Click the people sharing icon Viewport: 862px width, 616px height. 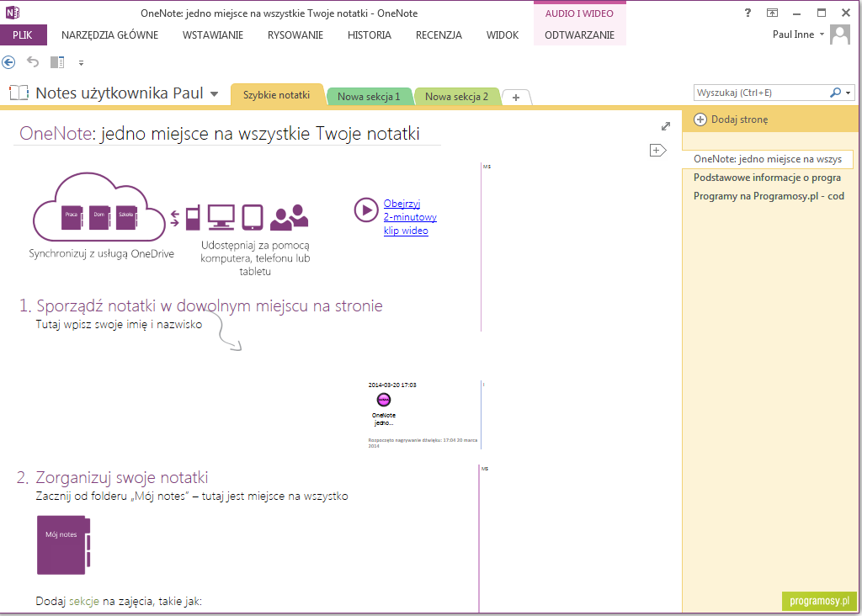(x=290, y=217)
